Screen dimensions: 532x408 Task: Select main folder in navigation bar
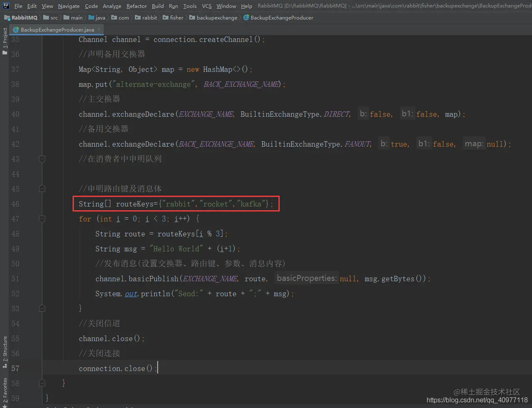(x=73, y=17)
